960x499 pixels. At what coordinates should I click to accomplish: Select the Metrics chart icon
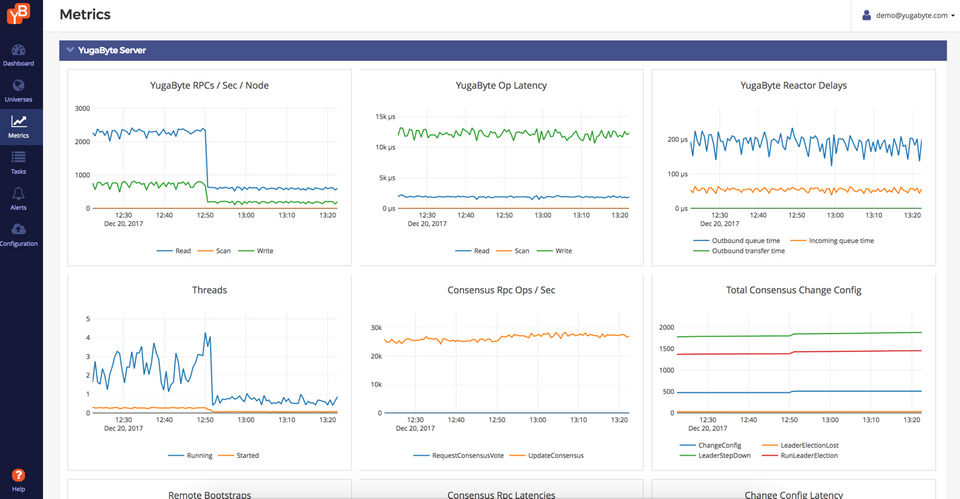pos(18,122)
